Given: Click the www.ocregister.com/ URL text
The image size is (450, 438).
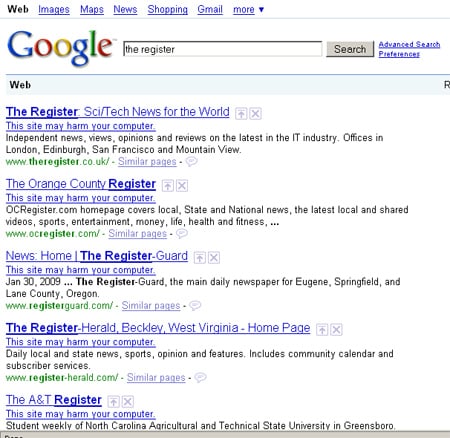Looking at the screenshot, I should (x=53, y=234).
